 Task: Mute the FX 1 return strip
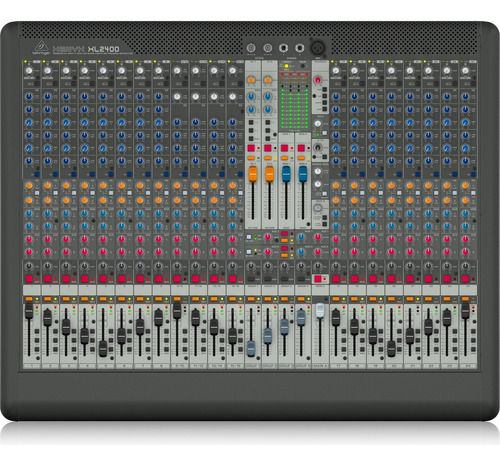[x=251, y=148]
